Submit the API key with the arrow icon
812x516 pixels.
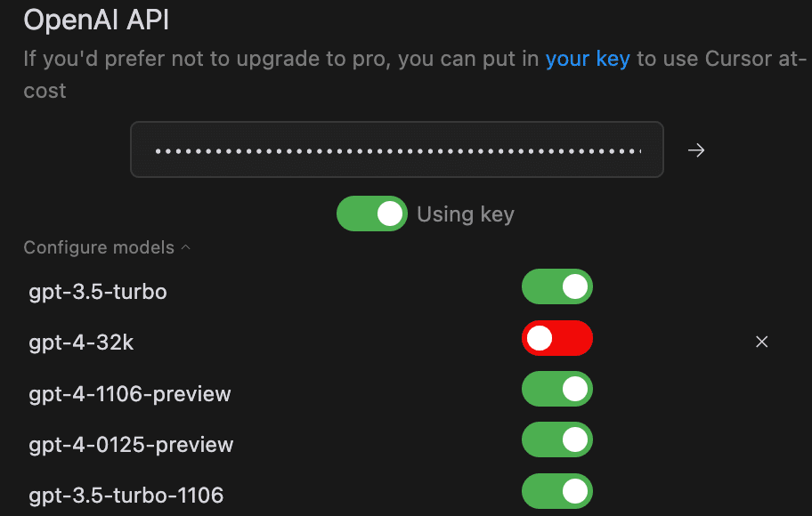[x=696, y=150]
